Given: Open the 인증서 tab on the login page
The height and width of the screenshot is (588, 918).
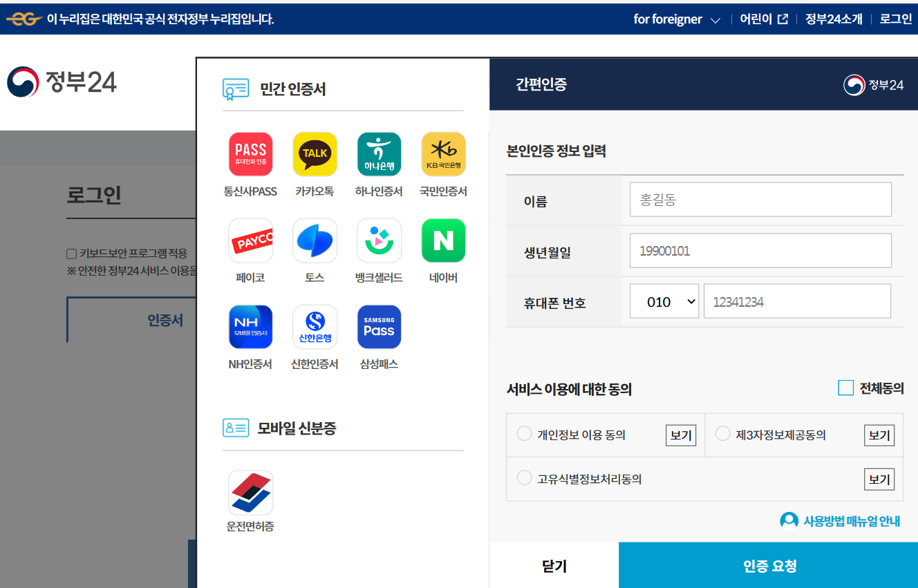Looking at the screenshot, I should click(x=165, y=321).
